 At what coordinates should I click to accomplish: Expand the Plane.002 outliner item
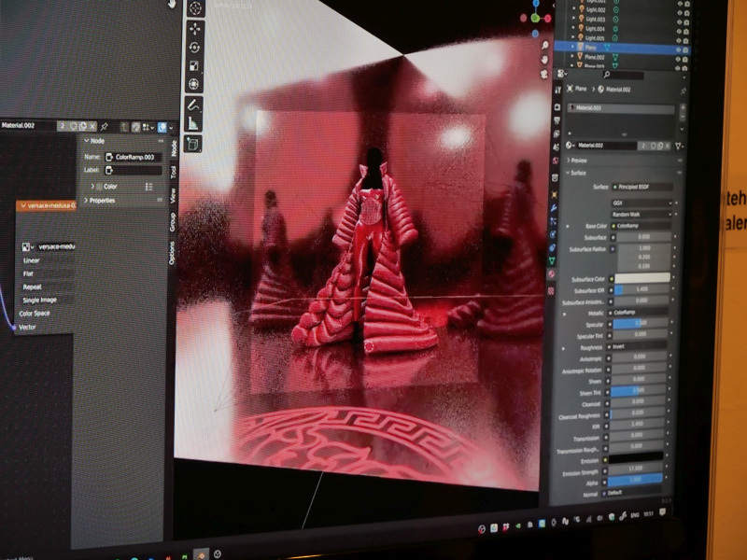[573, 56]
